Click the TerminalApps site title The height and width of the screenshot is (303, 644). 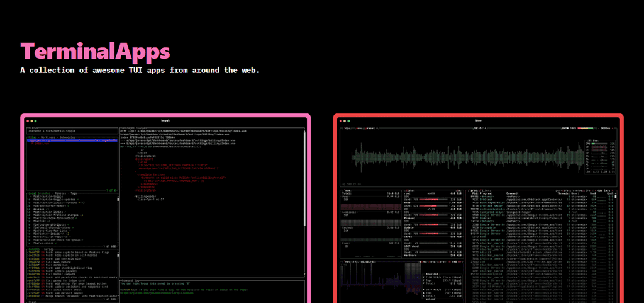pyautogui.click(x=95, y=52)
